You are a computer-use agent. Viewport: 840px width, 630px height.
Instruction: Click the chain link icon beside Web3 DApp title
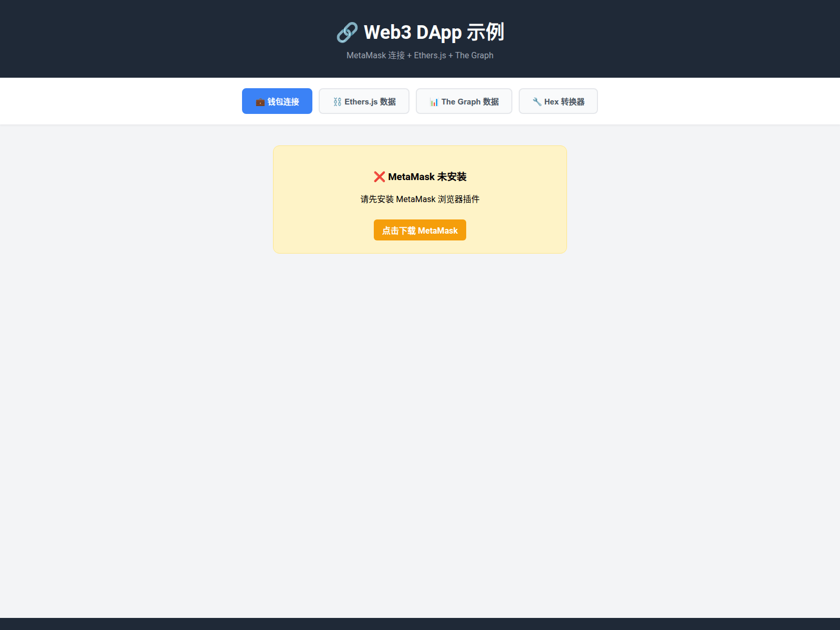(347, 33)
